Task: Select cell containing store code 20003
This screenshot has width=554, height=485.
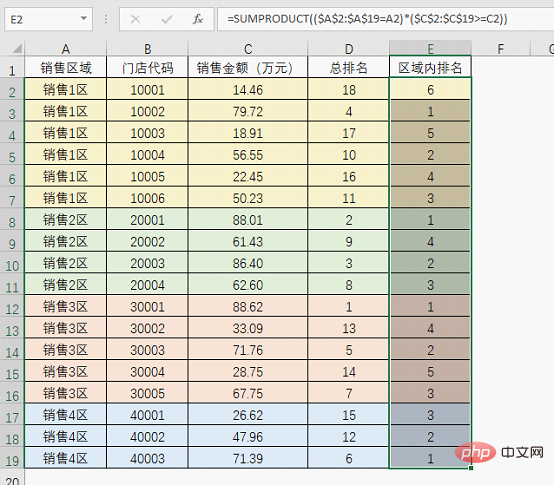Action: pos(147,263)
